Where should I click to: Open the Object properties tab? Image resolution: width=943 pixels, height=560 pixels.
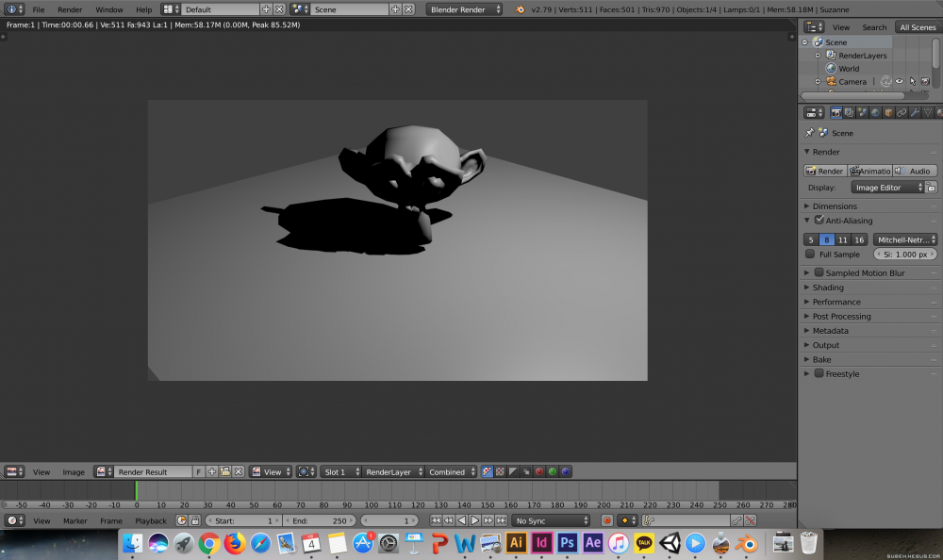click(889, 112)
